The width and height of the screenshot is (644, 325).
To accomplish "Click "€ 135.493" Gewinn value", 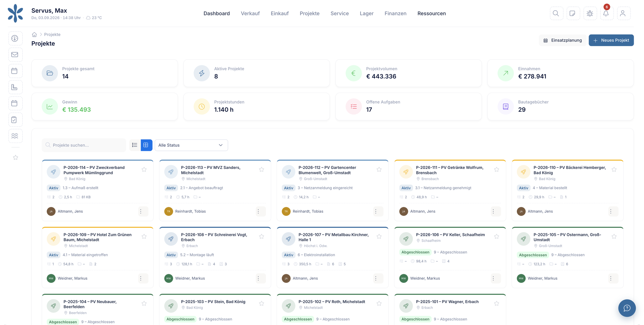I will pyautogui.click(x=76, y=109).
